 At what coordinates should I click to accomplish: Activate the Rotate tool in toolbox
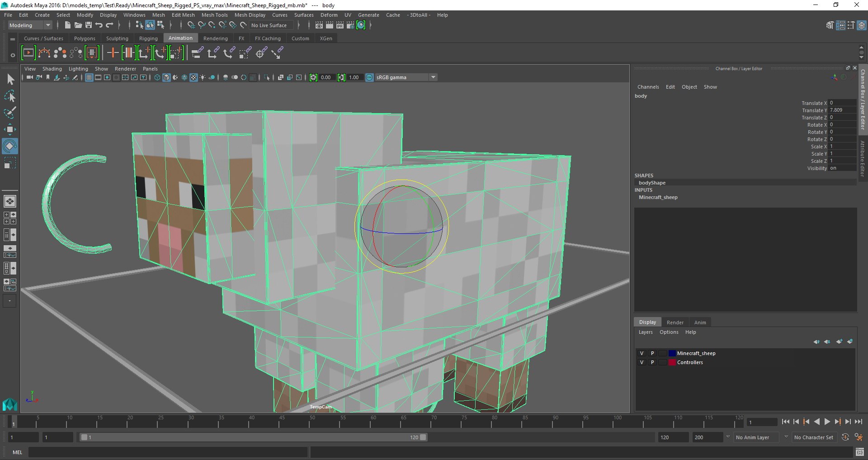click(10, 146)
